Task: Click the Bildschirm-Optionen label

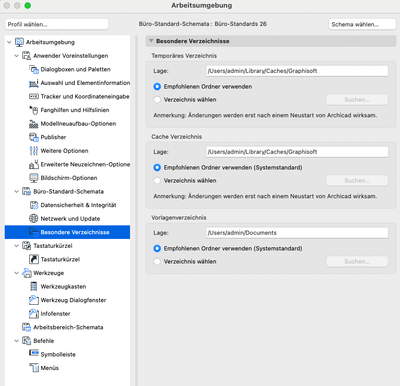Action: [69, 178]
